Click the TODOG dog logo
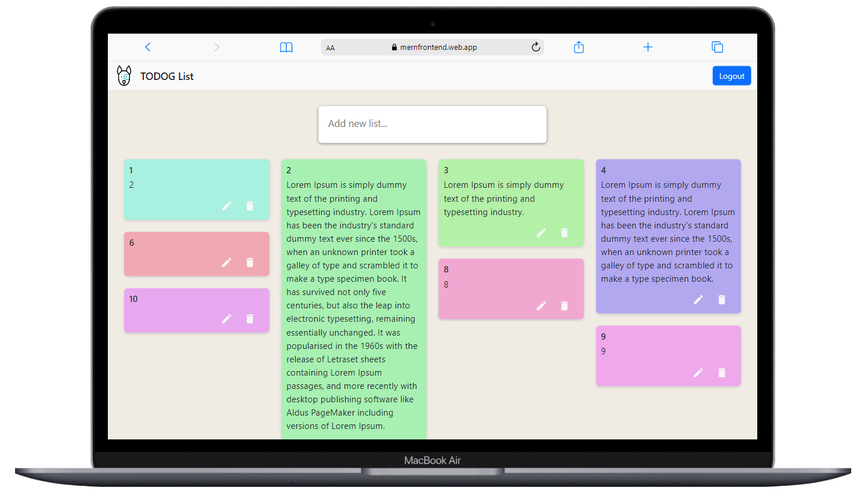The height and width of the screenshot is (491, 868). click(x=124, y=76)
